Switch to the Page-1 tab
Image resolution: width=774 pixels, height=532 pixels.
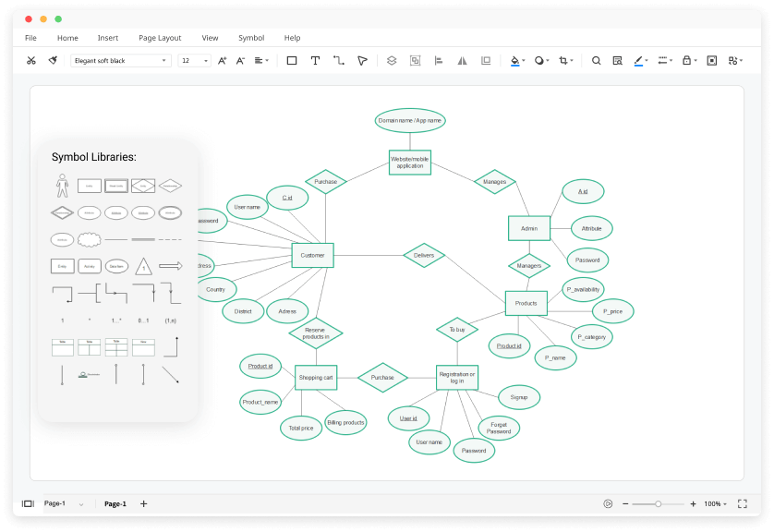point(114,503)
